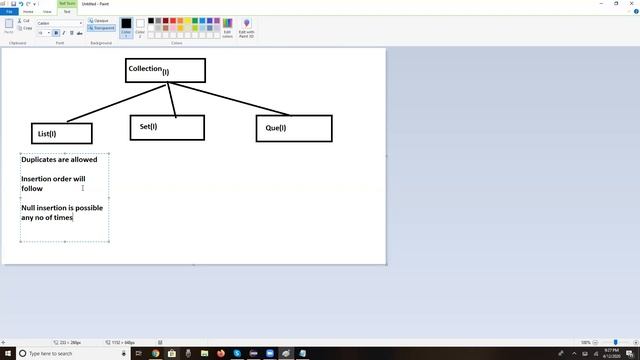Open Chrome from the taskbar
Image resolution: width=640 pixels, height=360 pixels.
[156, 353]
